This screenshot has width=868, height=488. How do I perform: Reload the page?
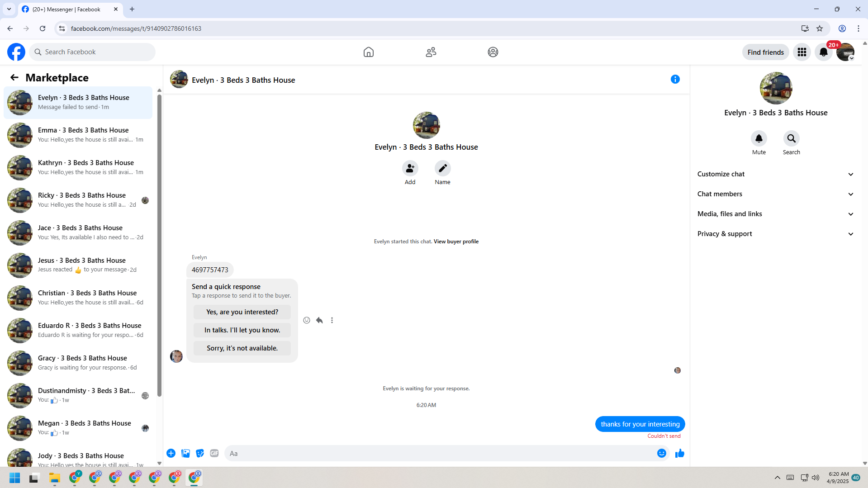[x=43, y=28]
